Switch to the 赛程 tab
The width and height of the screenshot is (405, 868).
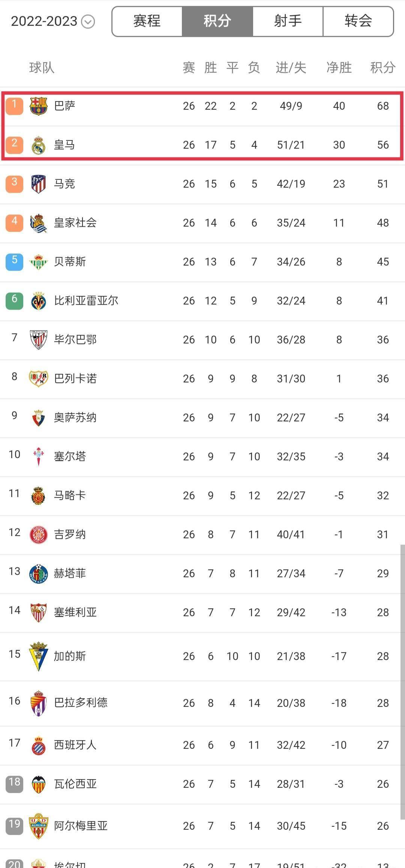tap(147, 21)
